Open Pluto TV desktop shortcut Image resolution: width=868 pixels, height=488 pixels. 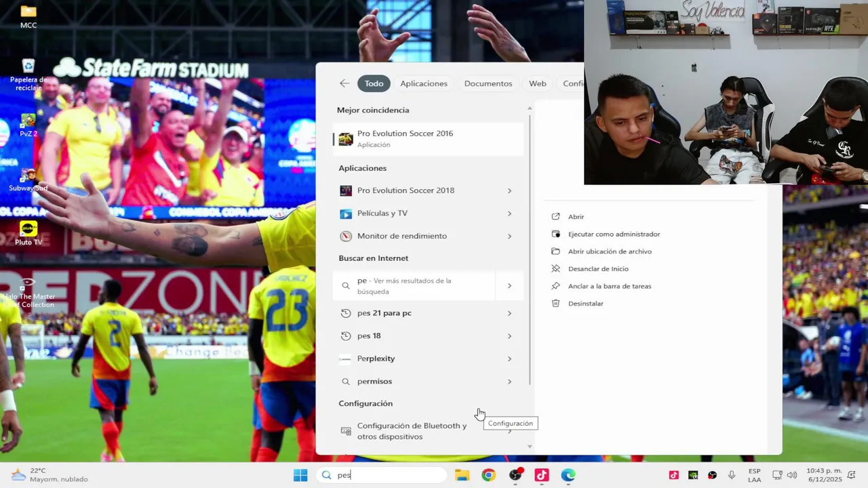(28, 233)
